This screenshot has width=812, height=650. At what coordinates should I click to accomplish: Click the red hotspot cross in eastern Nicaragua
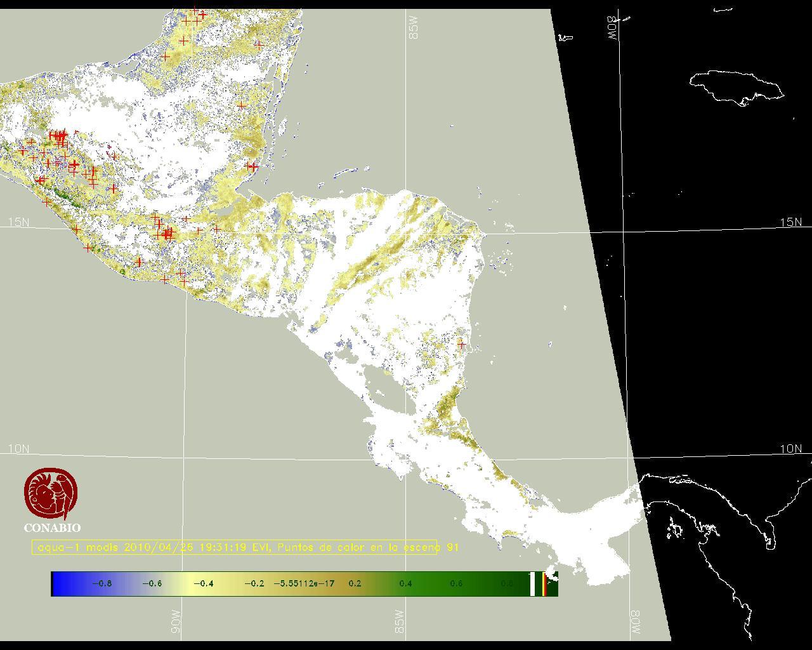pyautogui.click(x=462, y=344)
